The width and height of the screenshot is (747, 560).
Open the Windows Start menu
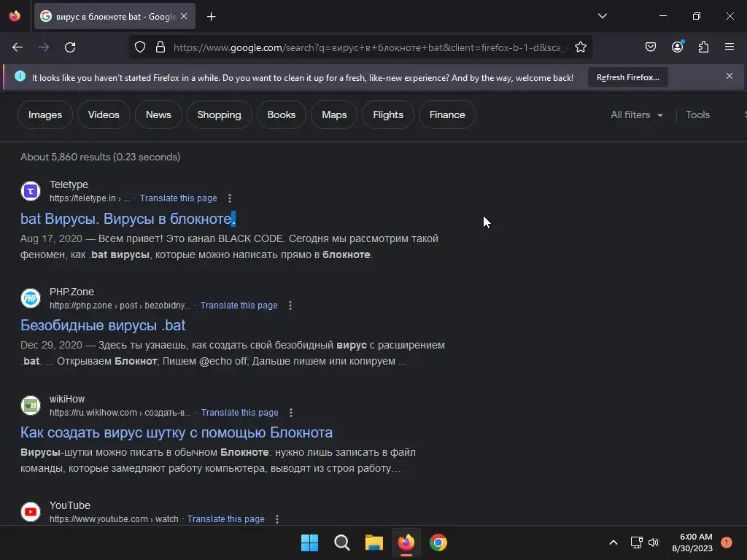pos(309,542)
